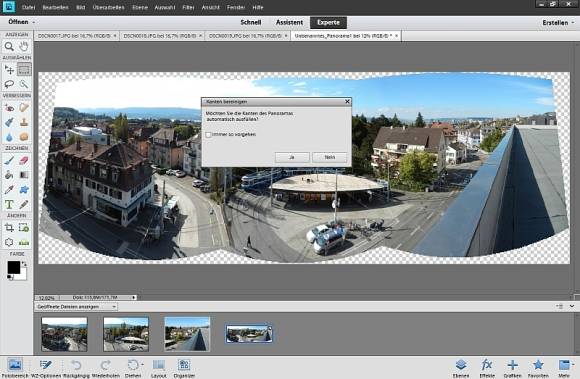Click Ja in the Kanten dialog
The image size is (580, 379).
(292, 157)
